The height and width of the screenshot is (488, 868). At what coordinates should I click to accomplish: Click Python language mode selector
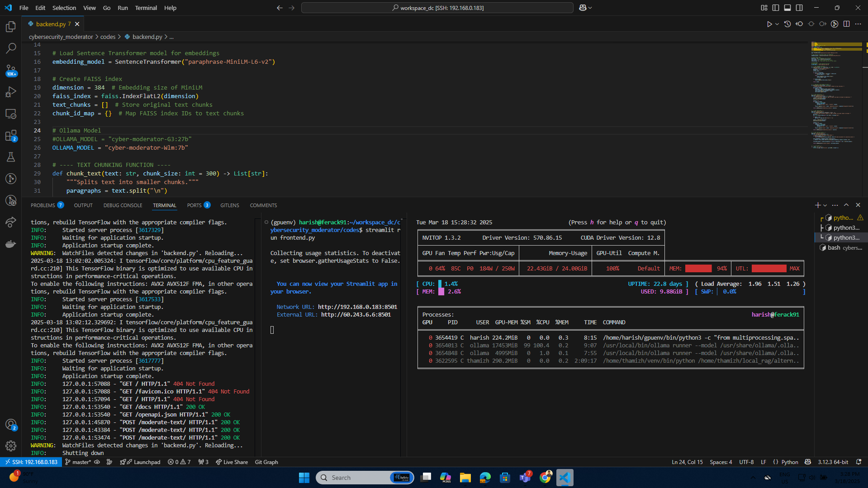tap(790, 462)
